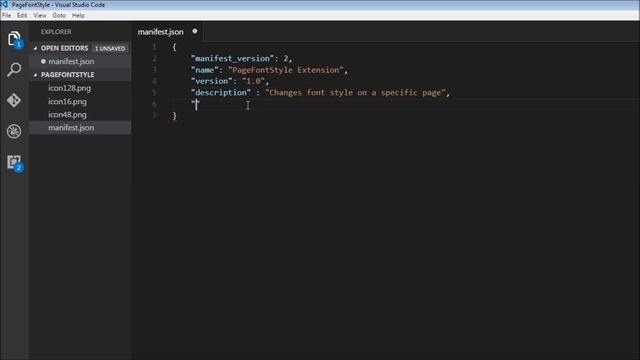Open the View menu
The height and width of the screenshot is (360, 640).
pyautogui.click(x=40, y=16)
